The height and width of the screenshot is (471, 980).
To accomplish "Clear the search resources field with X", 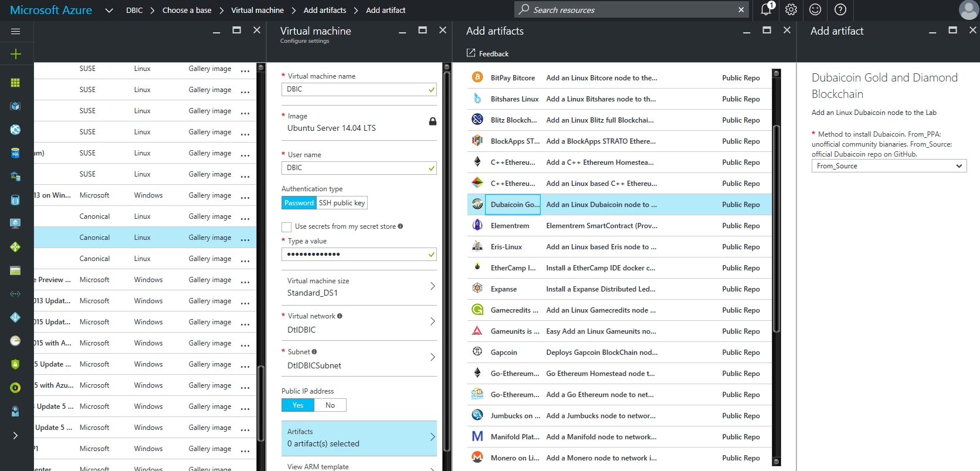I will (741, 9).
